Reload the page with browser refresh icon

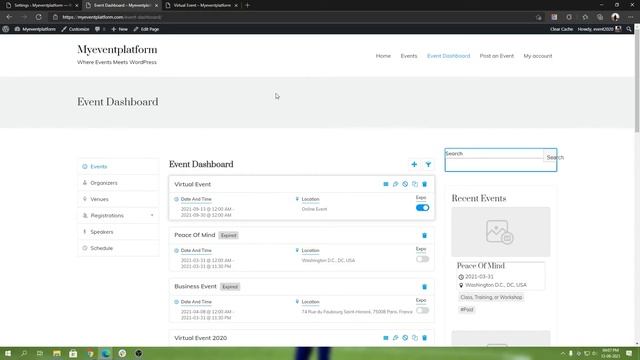tap(38, 17)
